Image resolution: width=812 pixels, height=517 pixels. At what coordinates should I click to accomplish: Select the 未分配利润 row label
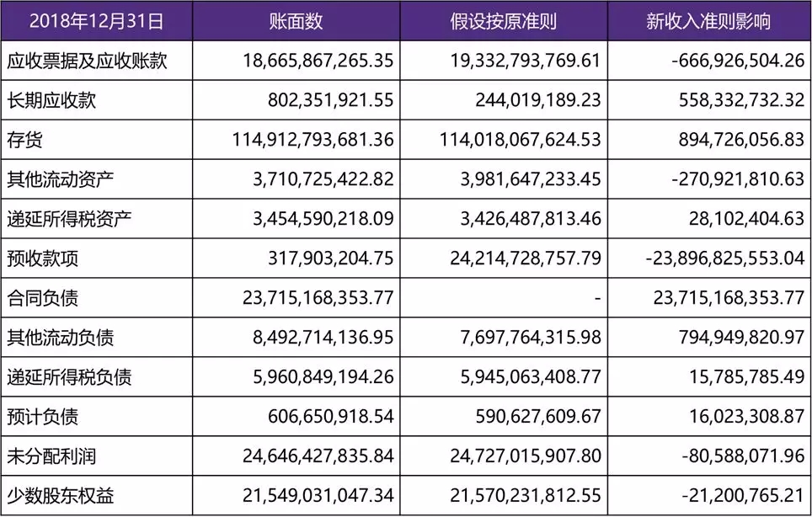point(51,456)
